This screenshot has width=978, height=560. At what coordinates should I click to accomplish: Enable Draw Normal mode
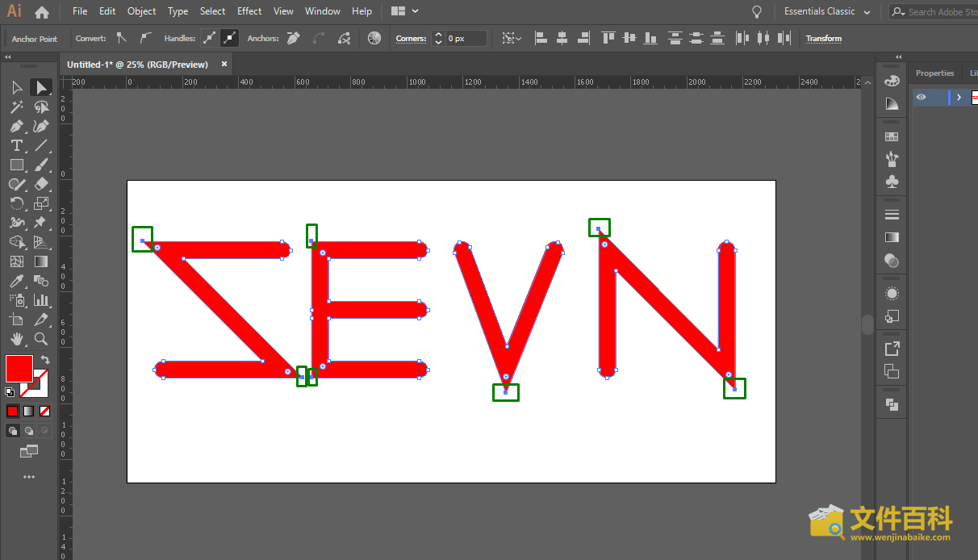[x=13, y=431]
